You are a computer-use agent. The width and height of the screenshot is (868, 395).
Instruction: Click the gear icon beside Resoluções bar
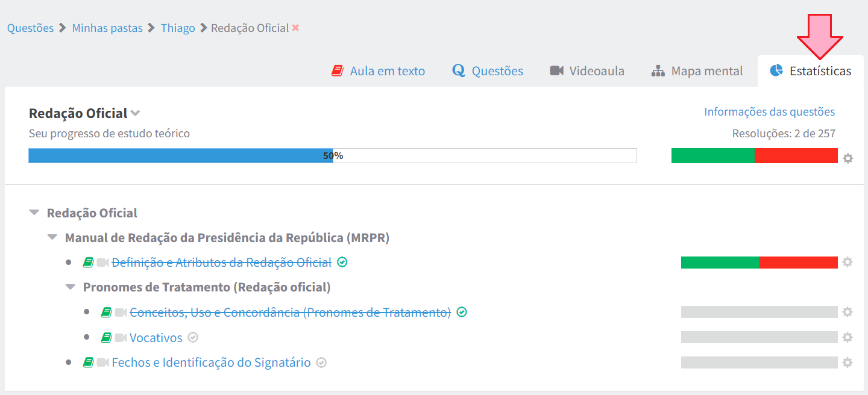(848, 158)
